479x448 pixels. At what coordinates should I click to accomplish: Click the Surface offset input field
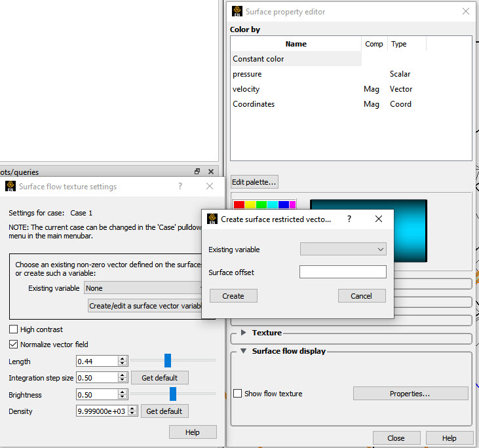click(343, 272)
